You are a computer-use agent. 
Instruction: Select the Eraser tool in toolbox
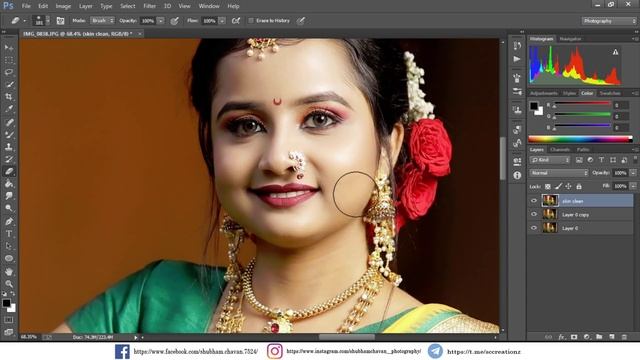coord(9,171)
